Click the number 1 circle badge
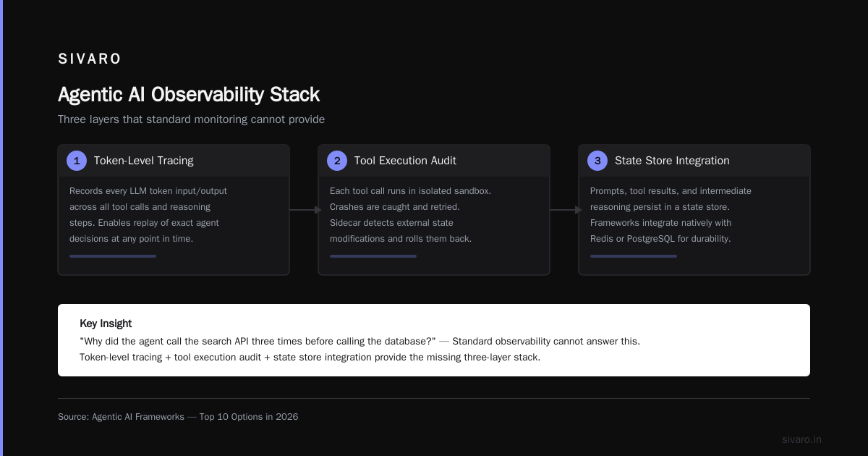 coord(77,161)
